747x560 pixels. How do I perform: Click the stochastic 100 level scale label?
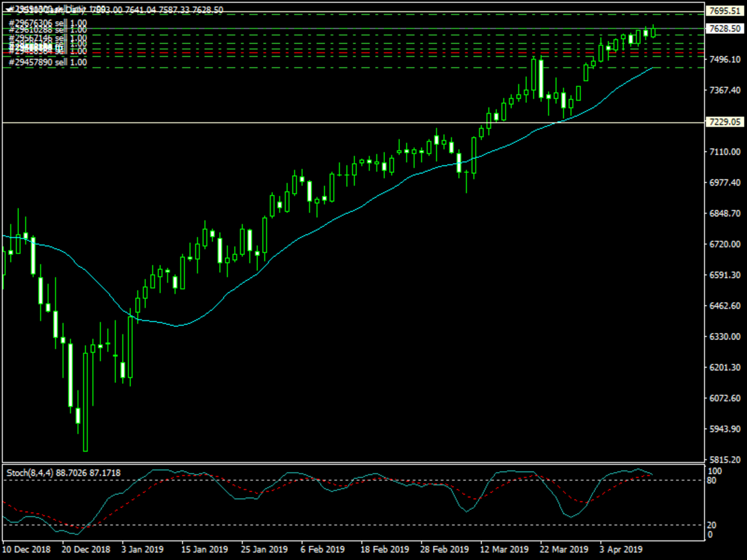coord(715,471)
